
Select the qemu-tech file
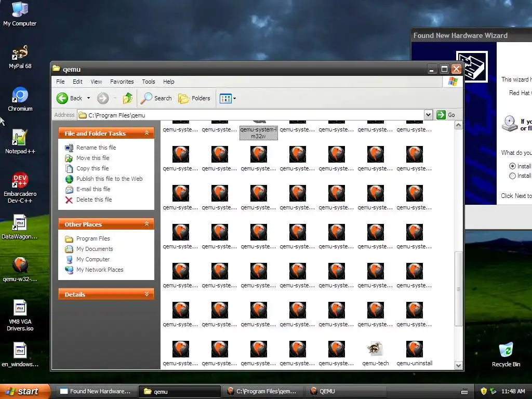click(375, 353)
